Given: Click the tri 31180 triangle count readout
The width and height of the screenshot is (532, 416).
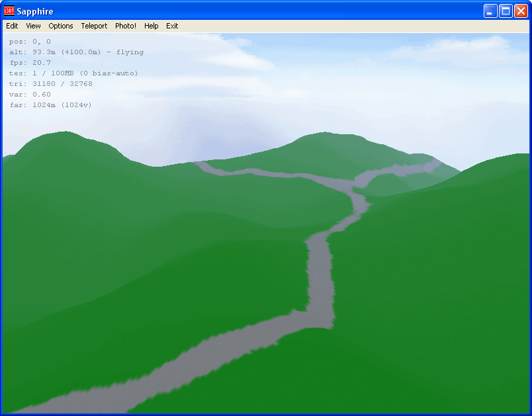Looking at the screenshot, I should click(51, 84).
